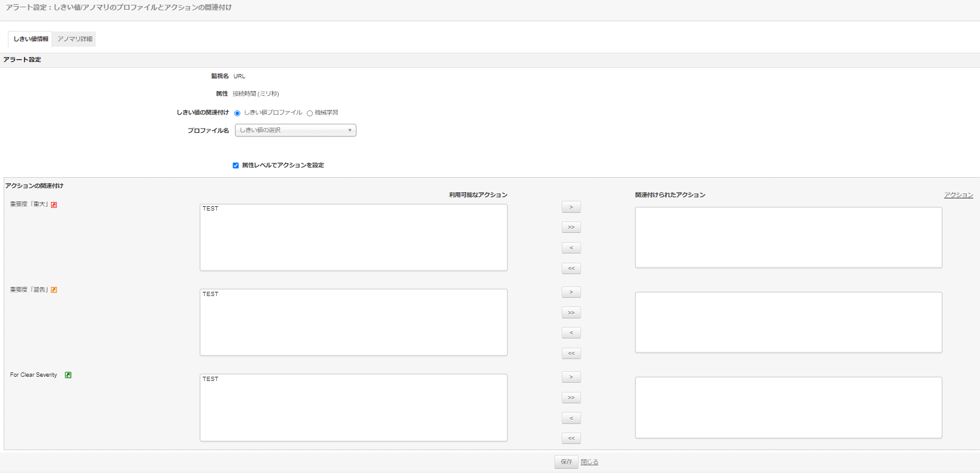Open the しきい値の選択 profile dropdown
The width and height of the screenshot is (980, 475).
pyautogui.click(x=295, y=130)
